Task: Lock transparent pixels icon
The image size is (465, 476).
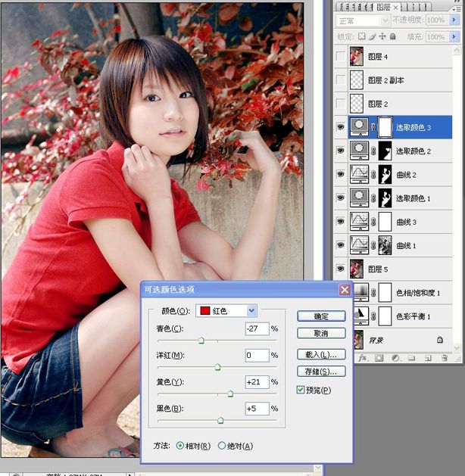Action: point(361,36)
